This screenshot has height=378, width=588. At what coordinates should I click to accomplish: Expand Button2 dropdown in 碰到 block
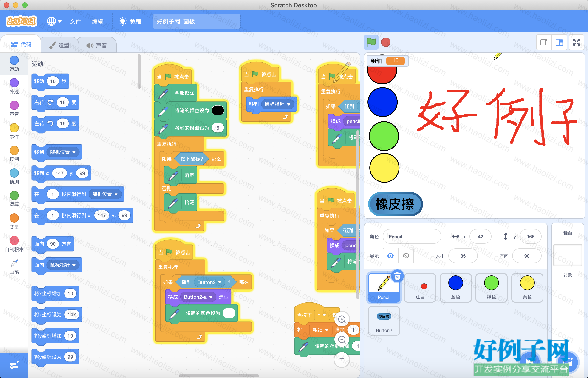(x=209, y=282)
